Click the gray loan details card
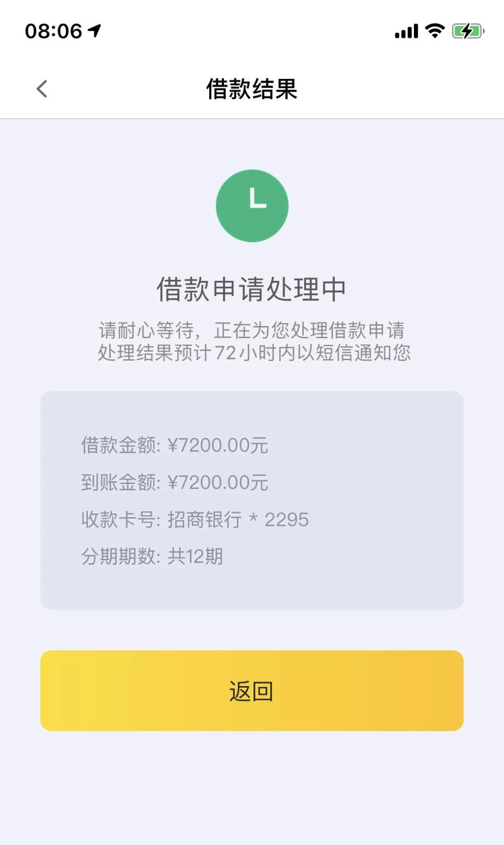This screenshot has height=845, width=504. pos(252,500)
